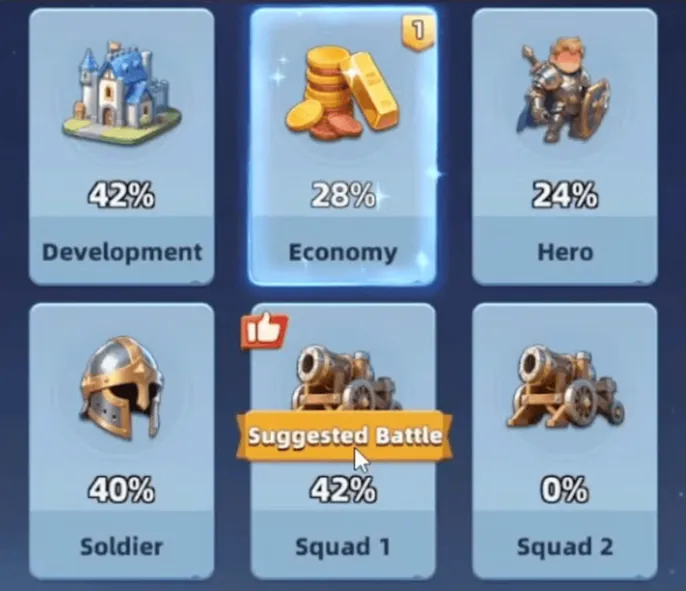
Task: Click the gold number 1 badge
Action: pos(418,32)
